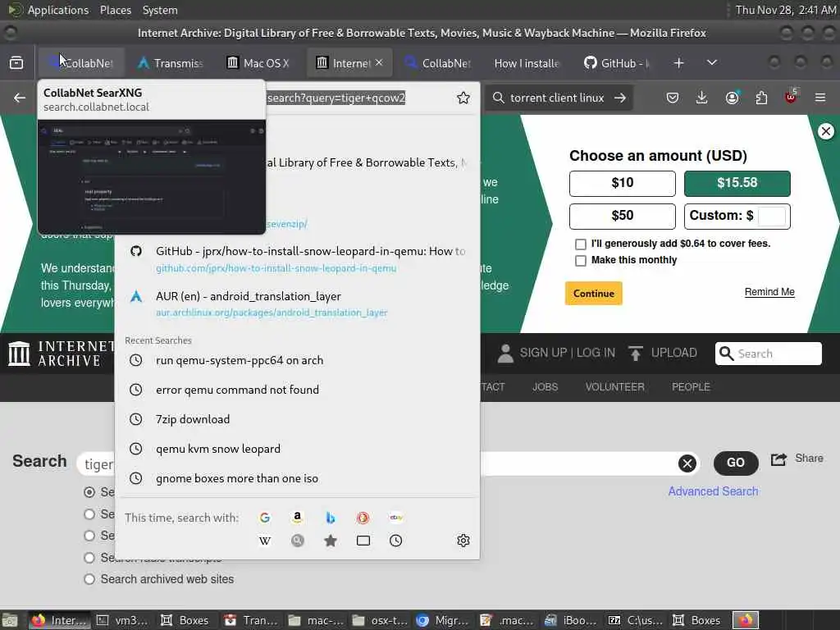Switch to the Transmission tab

[x=171, y=63]
